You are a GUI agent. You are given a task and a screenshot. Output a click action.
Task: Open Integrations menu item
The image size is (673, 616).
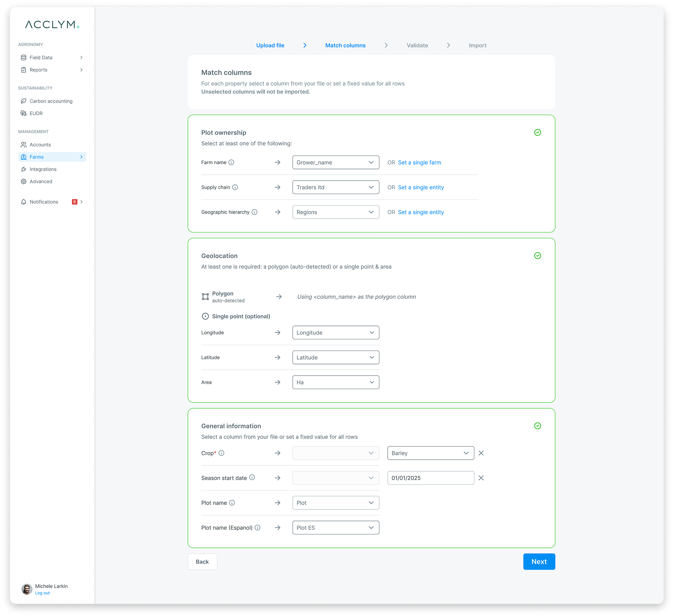point(52,169)
